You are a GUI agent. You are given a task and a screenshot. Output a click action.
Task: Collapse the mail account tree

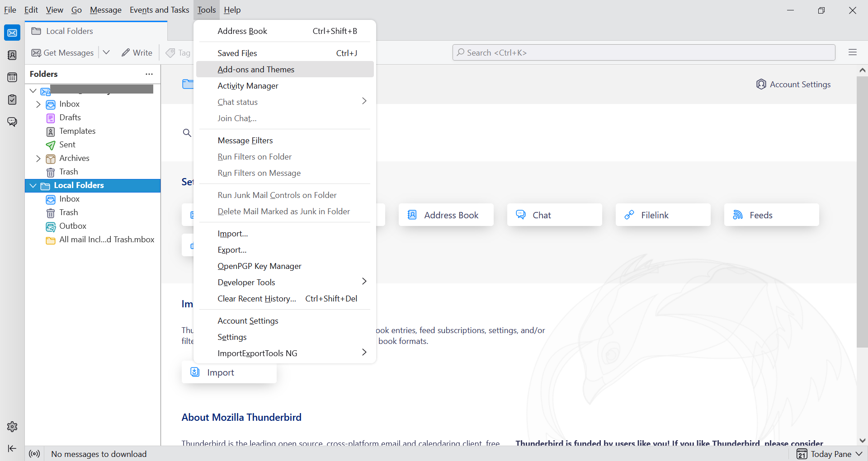coord(33,91)
